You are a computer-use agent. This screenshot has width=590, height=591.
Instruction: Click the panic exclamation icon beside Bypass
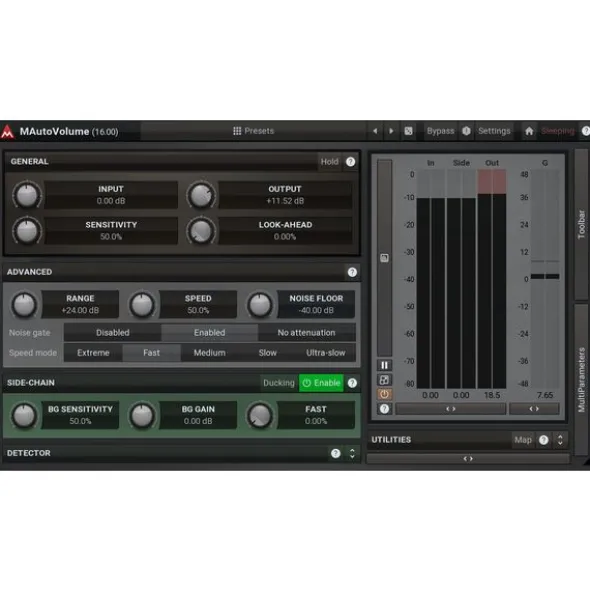point(466,131)
